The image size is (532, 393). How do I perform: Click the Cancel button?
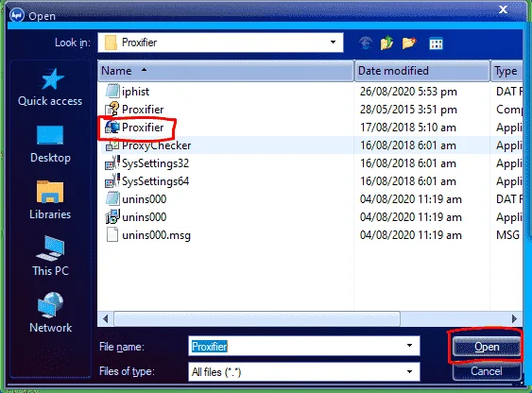pyautogui.click(x=487, y=371)
